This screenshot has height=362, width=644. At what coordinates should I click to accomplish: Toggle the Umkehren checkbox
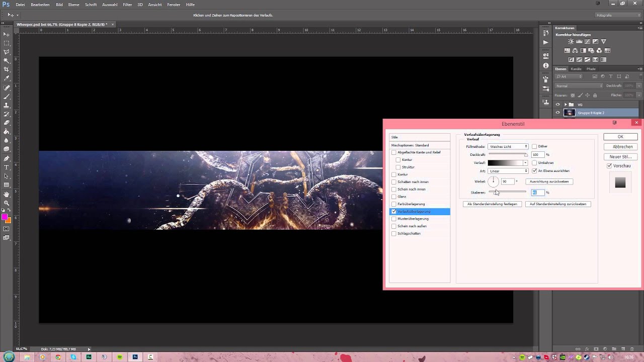(534, 163)
